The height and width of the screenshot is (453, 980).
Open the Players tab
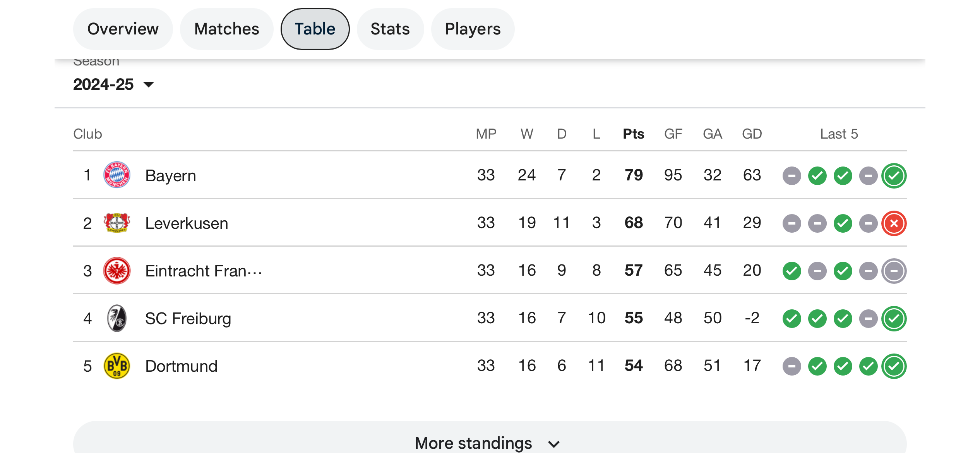pos(473,29)
